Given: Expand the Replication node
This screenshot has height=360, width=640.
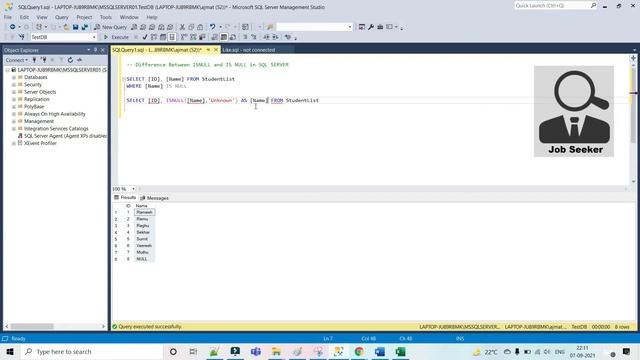Looking at the screenshot, I should (x=13, y=99).
